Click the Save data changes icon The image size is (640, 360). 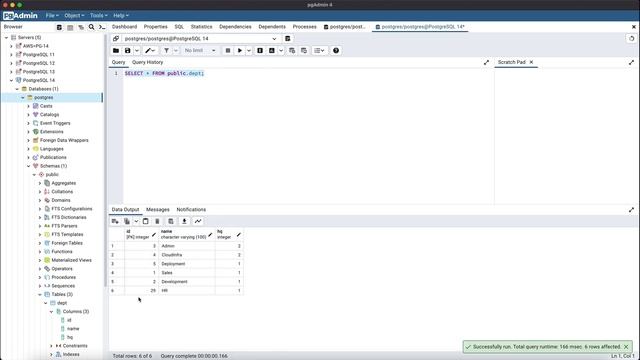(171, 221)
